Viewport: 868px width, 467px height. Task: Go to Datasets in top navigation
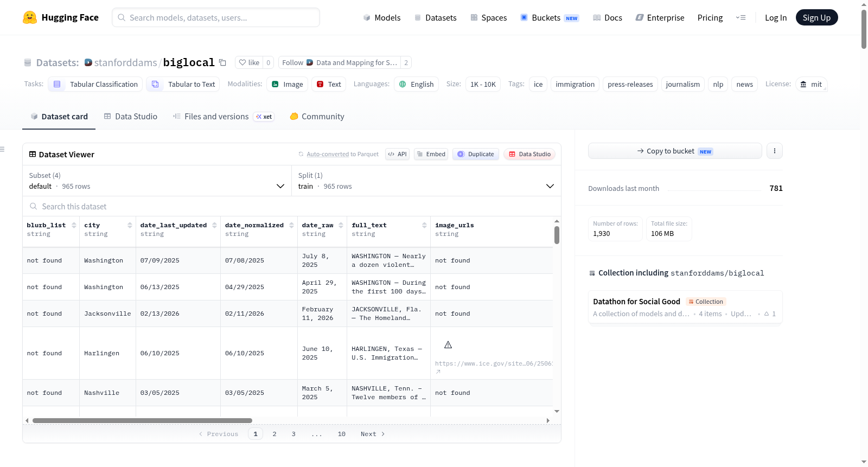(x=435, y=17)
